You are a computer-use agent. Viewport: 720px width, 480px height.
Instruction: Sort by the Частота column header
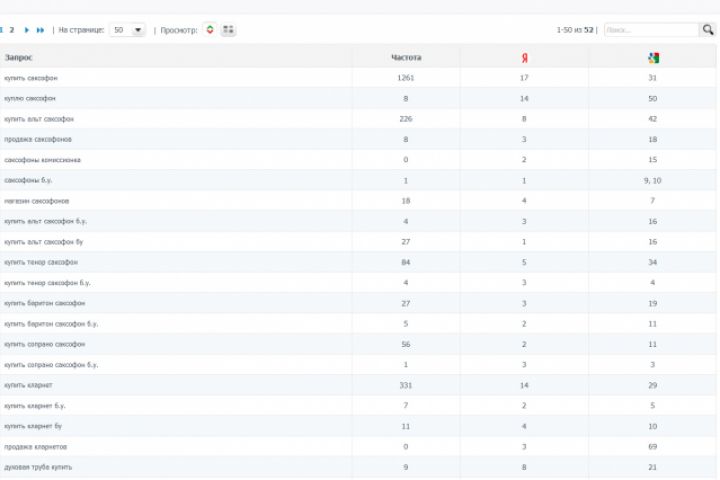(x=406, y=57)
